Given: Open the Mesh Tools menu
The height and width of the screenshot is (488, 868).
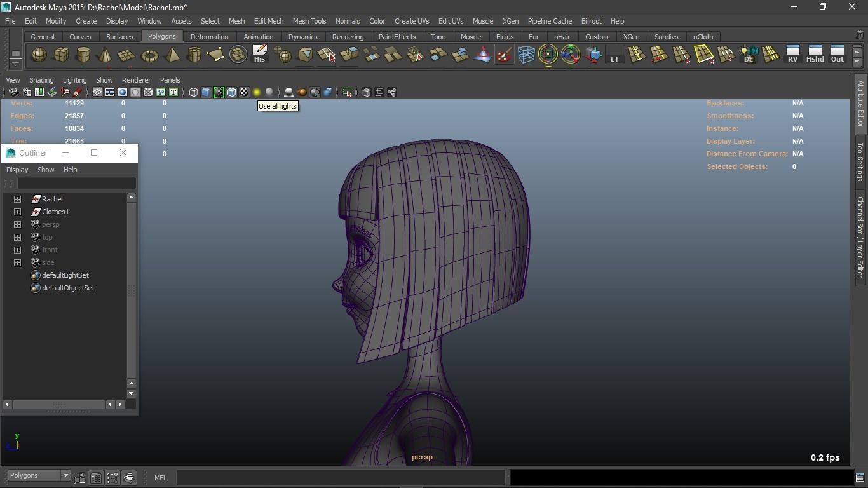Looking at the screenshot, I should [x=309, y=21].
